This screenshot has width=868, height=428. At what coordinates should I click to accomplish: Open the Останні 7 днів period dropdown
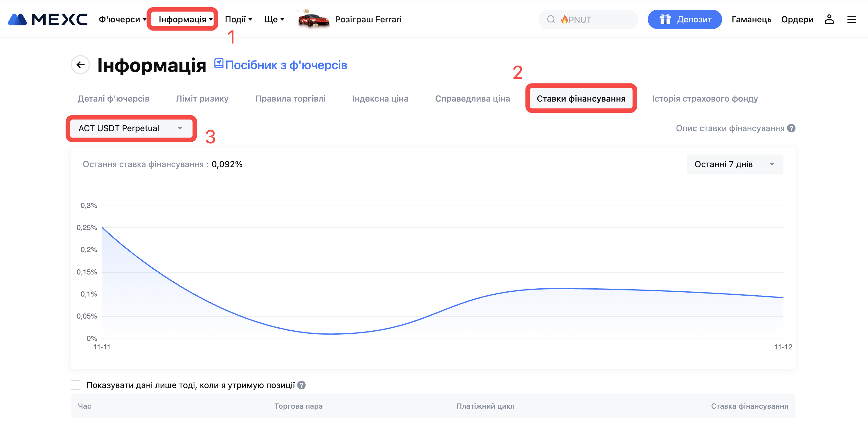coord(735,164)
